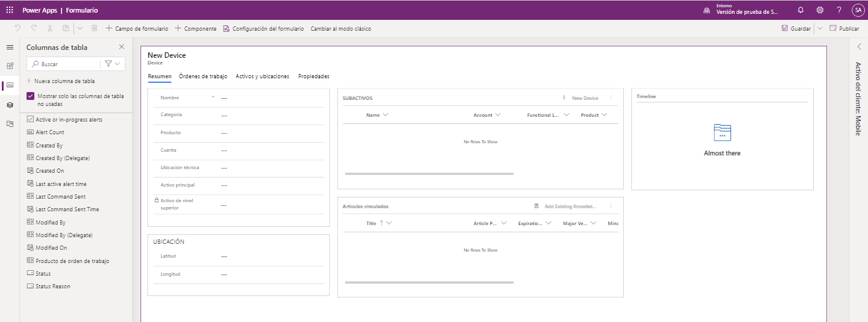Click the Guardar save button
Viewport: 868px width, 322px height.
coord(796,28)
